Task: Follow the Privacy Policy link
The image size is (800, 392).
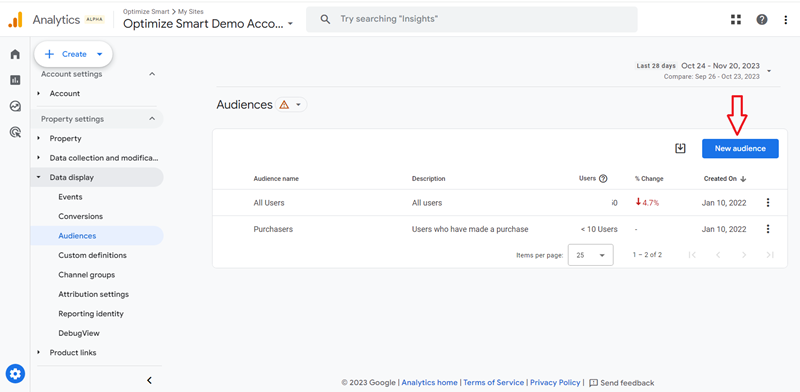Action: [555, 382]
